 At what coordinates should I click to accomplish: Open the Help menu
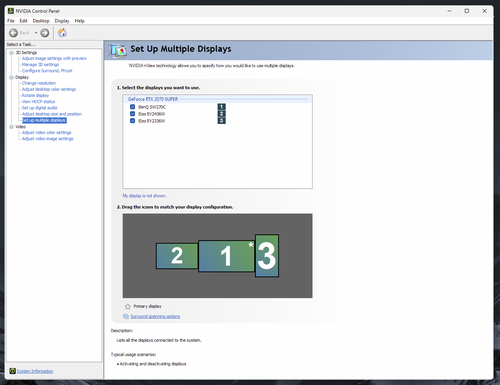[79, 21]
